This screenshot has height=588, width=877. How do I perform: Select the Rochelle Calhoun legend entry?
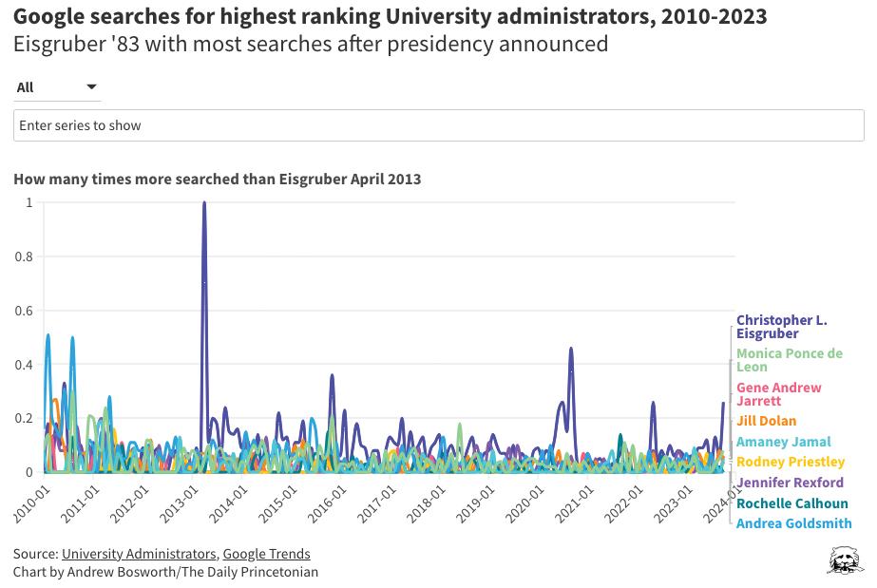pyautogui.click(x=792, y=503)
